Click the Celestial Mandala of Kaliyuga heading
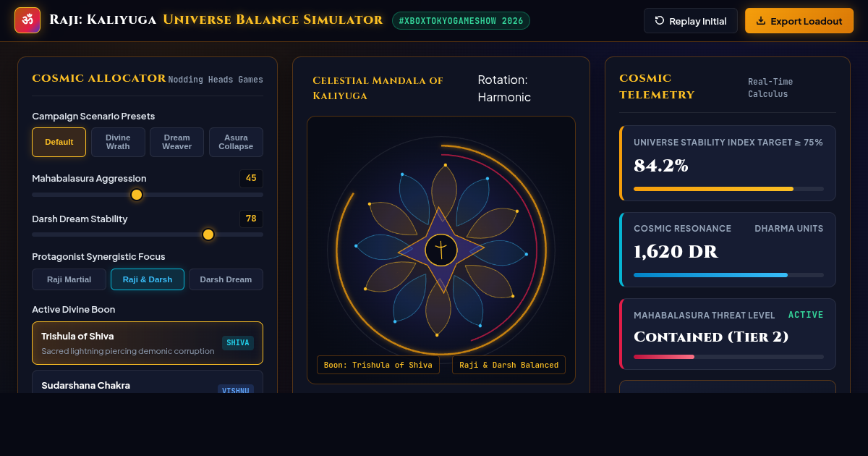The height and width of the screenshot is (456, 868). (x=378, y=88)
